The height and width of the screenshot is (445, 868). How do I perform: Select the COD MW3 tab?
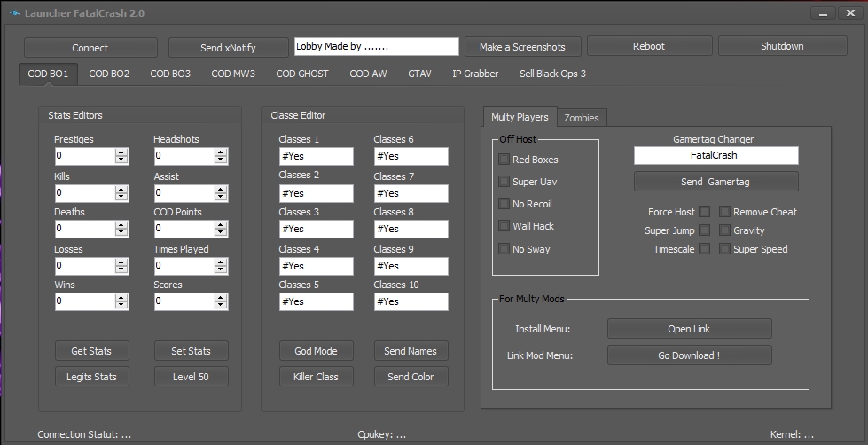233,74
